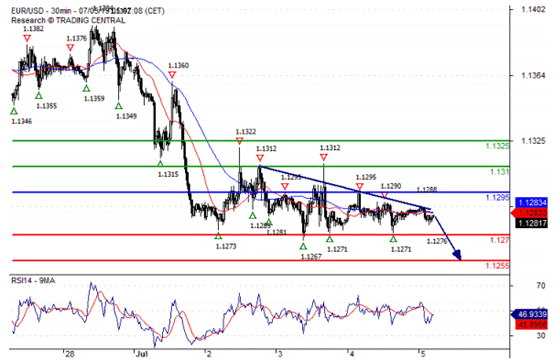Viewport: 554px width, 361px height.
Task: Select the blue 1.12834 price label
Action: click(x=531, y=202)
